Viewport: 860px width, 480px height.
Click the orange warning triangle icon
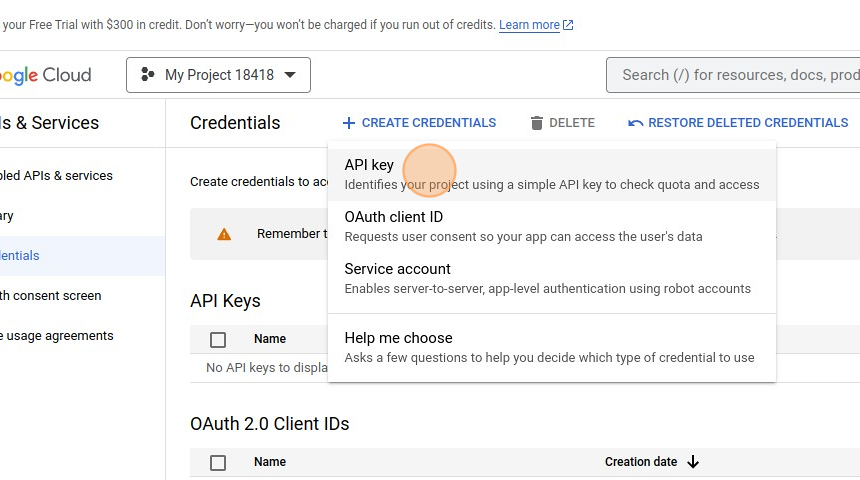click(x=224, y=234)
